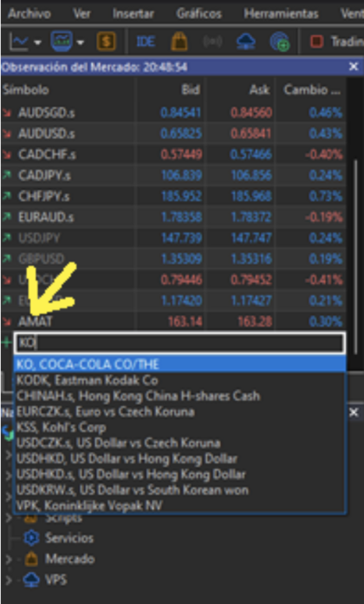
Task: Select the GBPUSD symbol row
Action: 173,259
